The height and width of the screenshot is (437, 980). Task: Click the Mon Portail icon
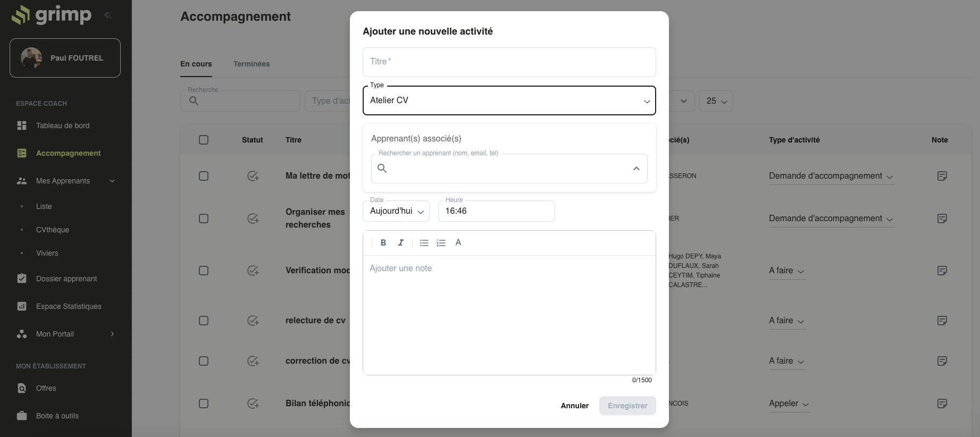click(x=22, y=334)
